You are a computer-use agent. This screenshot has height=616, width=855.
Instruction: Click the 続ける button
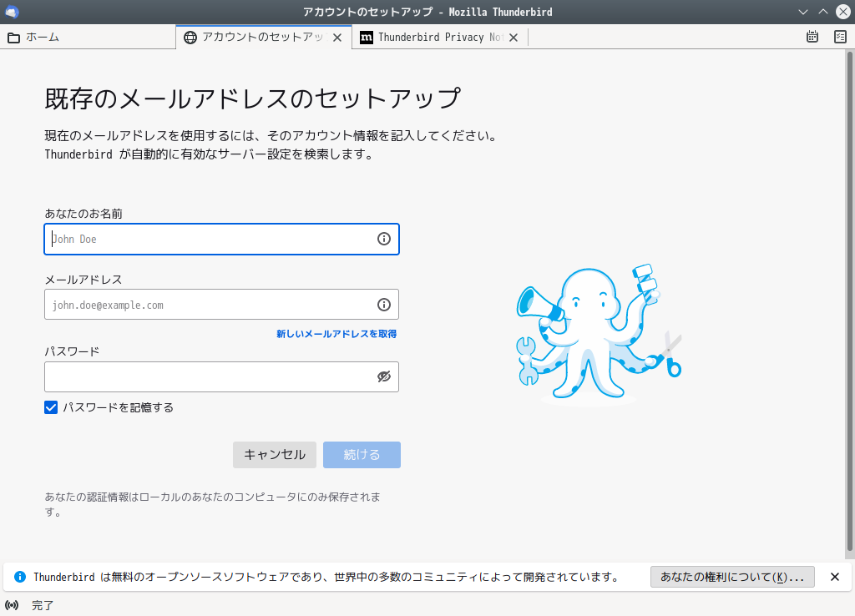point(362,455)
